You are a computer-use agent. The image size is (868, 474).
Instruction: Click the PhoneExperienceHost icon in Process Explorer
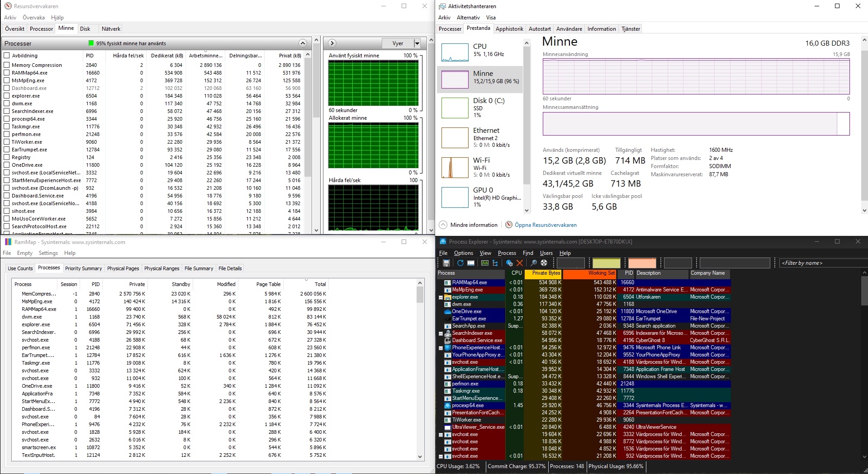pyautogui.click(x=448, y=347)
